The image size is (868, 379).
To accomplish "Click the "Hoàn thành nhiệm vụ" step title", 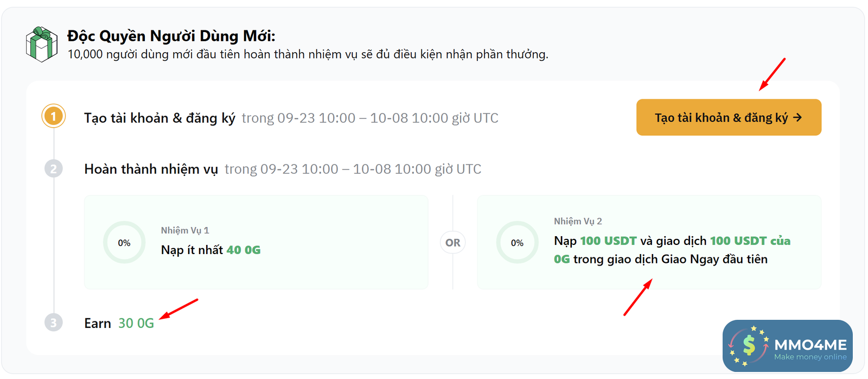I will click(x=151, y=169).
